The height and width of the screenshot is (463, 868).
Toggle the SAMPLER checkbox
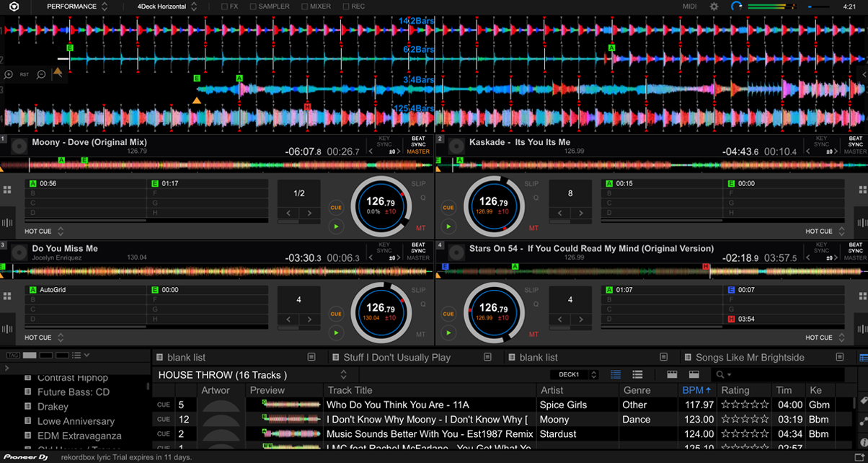click(253, 6)
